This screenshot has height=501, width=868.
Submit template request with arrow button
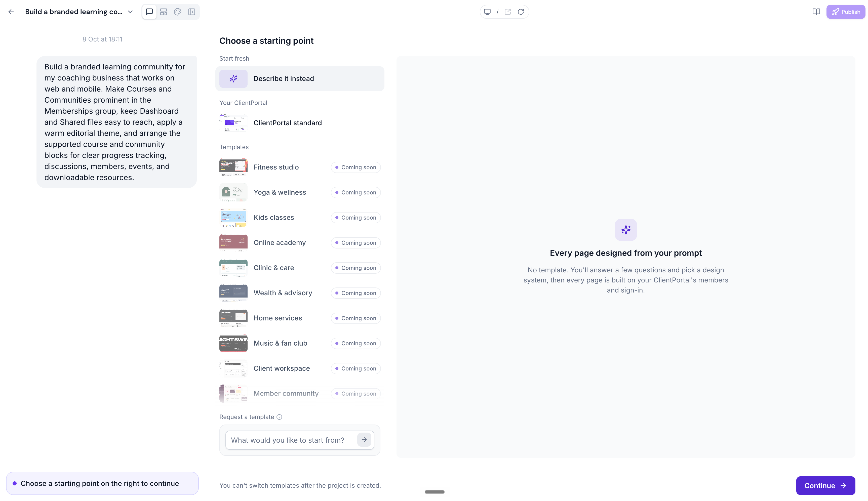click(364, 440)
